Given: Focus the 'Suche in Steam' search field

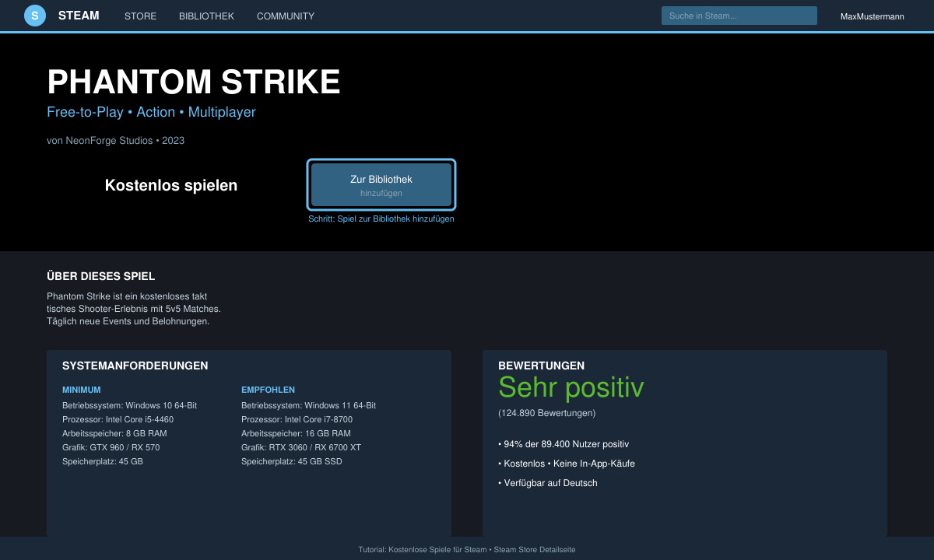Looking at the screenshot, I should tap(739, 16).
